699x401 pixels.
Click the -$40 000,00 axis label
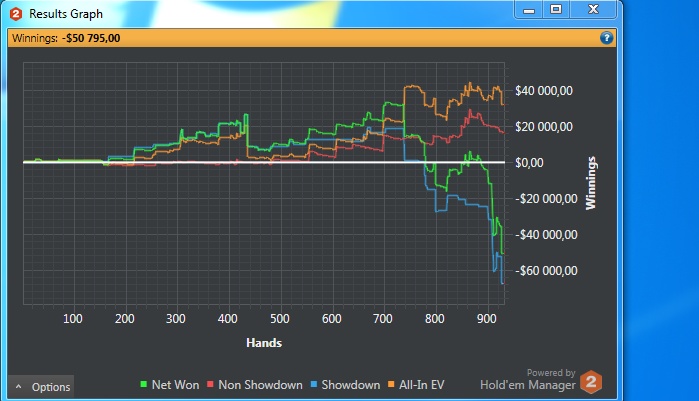pos(546,235)
